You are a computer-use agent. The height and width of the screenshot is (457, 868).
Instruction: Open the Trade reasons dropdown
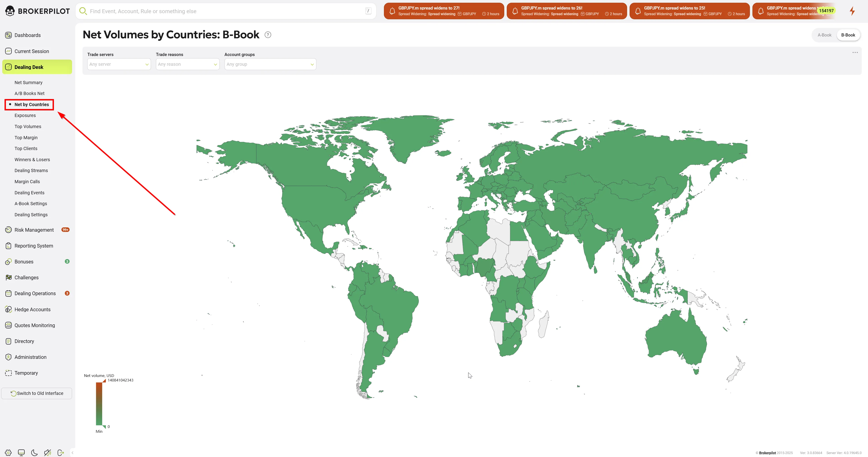[187, 64]
